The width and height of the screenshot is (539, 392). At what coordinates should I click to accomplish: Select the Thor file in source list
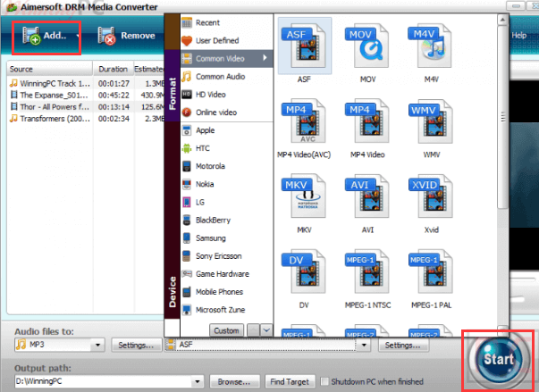click(x=54, y=106)
